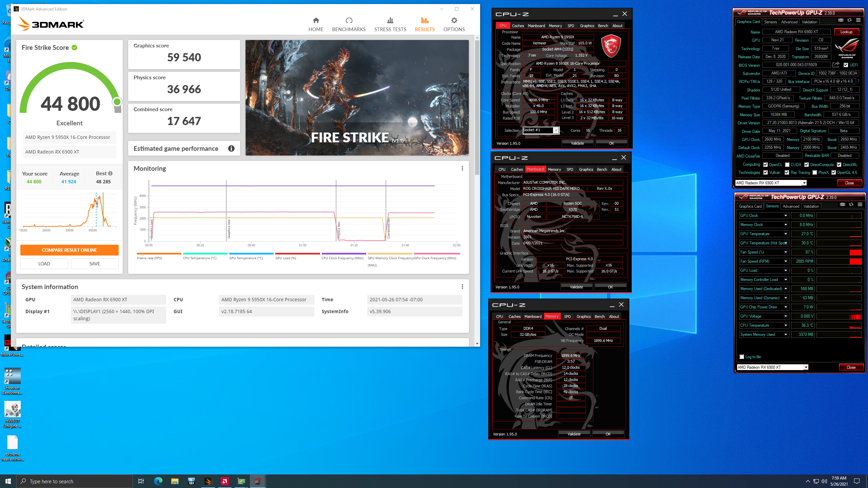868x488 pixels.
Task: Open the Heaven Benchmark desktop icon
Action: click(13, 381)
